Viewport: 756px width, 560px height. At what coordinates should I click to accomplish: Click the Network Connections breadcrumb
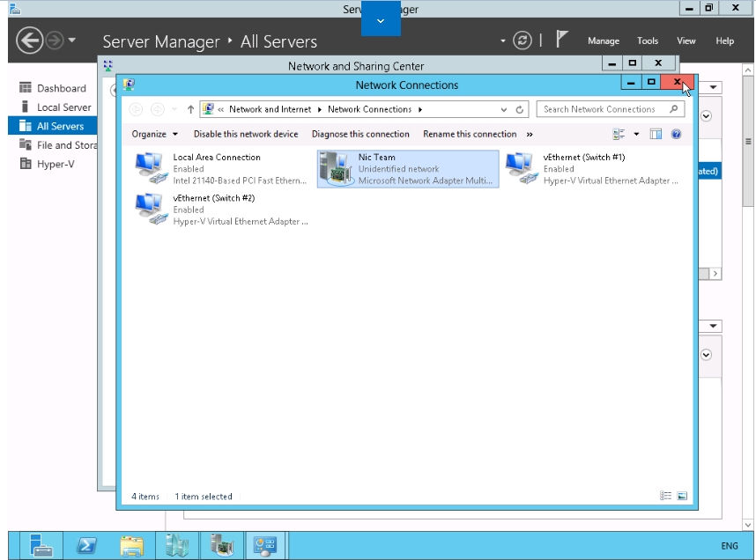[370, 109]
